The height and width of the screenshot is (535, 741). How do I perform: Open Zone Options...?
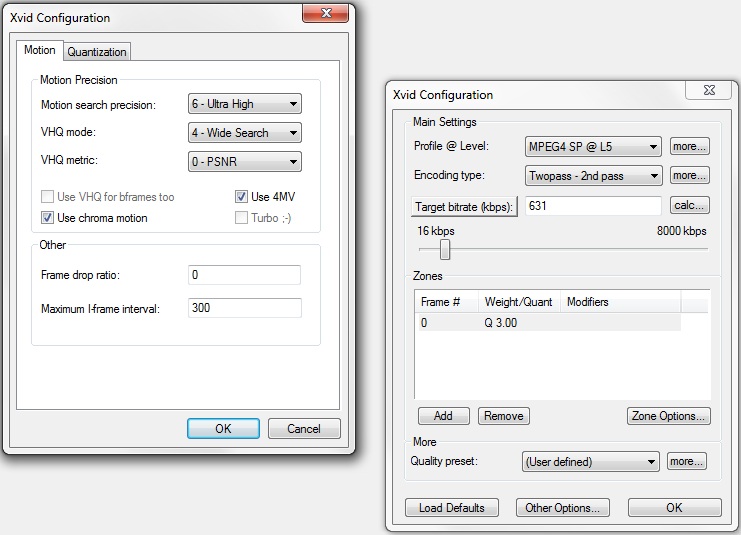669,416
